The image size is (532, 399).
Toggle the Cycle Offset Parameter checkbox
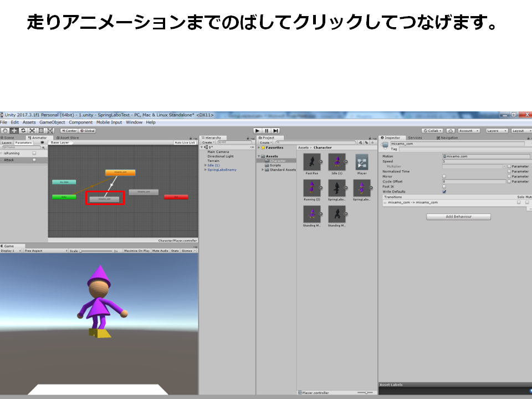tap(509, 182)
